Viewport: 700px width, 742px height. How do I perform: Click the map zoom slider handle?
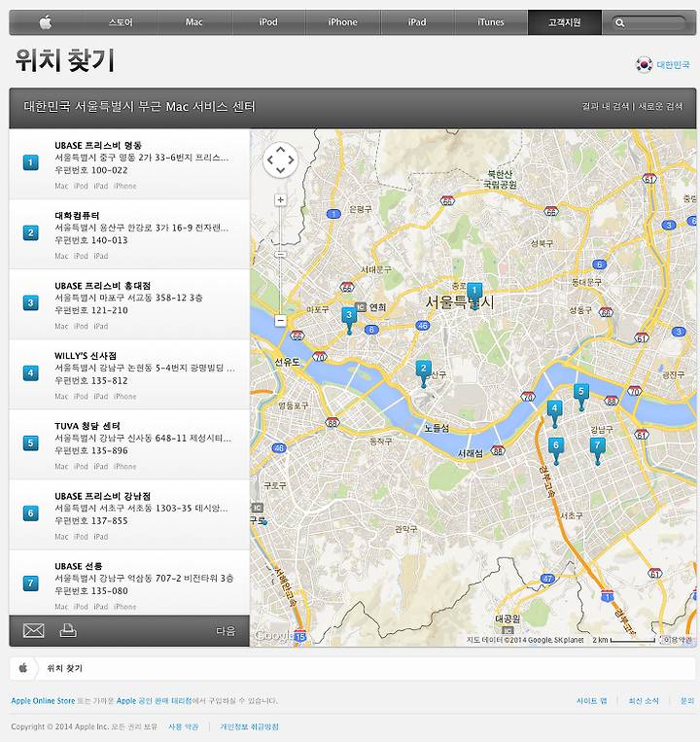tap(280, 255)
